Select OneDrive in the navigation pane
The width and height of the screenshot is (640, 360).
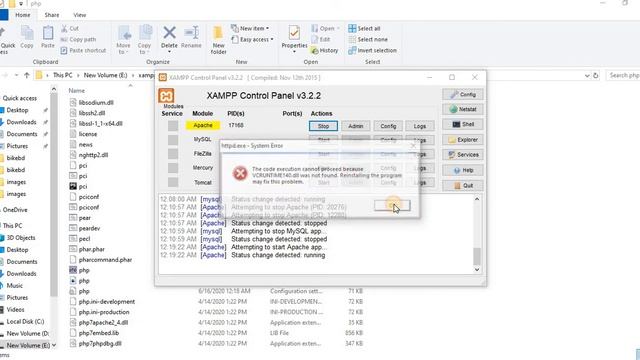(15, 210)
